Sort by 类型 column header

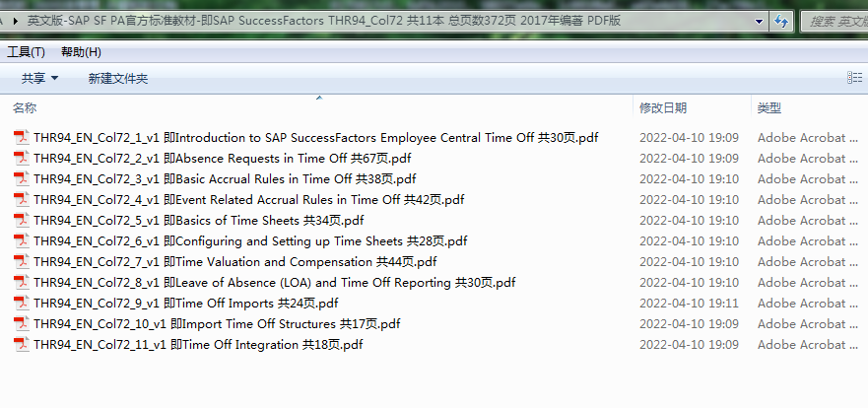click(768, 108)
